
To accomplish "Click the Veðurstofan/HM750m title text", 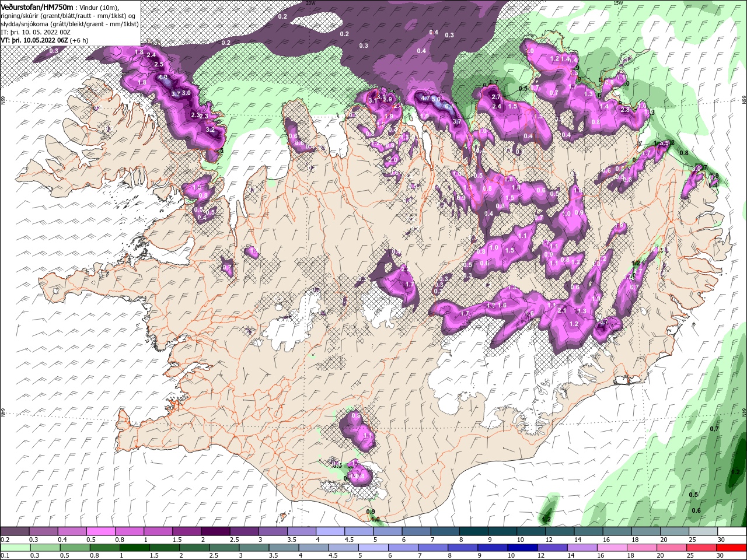I will [37, 7].
